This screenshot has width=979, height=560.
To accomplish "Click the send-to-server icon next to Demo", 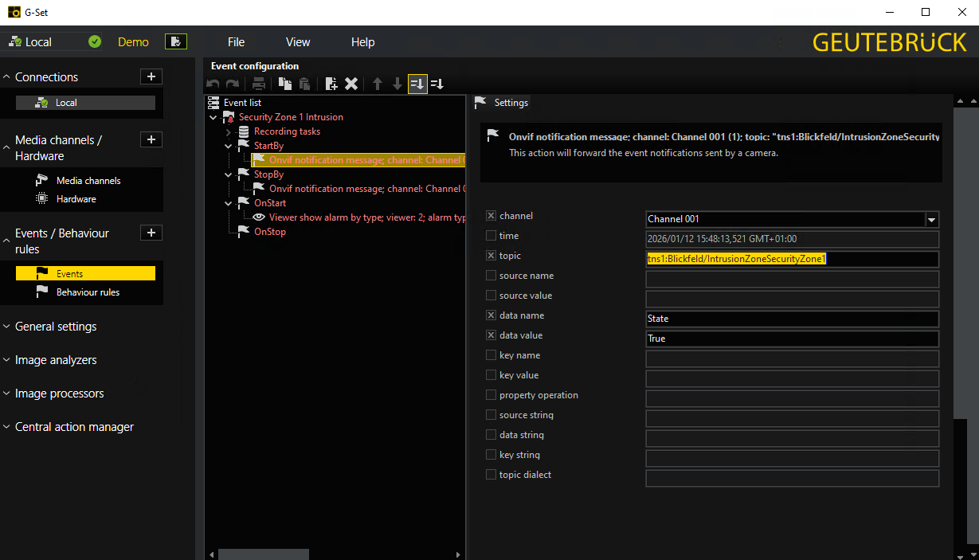I will tap(176, 41).
